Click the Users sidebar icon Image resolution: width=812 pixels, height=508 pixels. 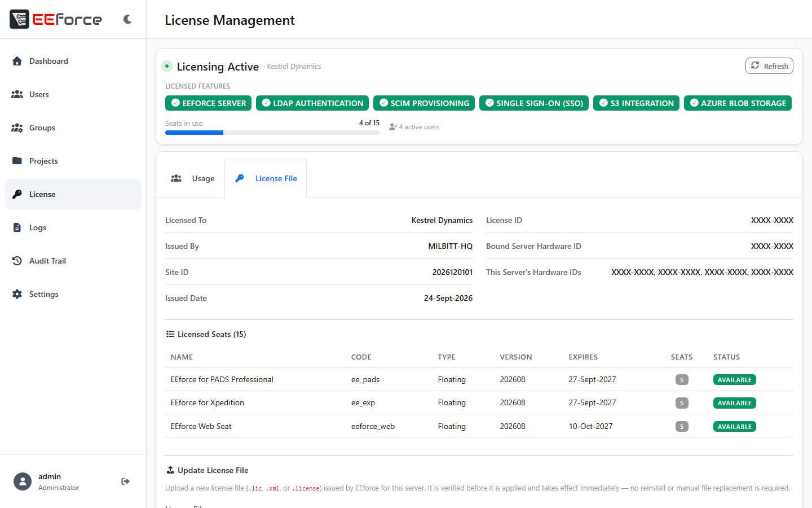tap(17, 94)
